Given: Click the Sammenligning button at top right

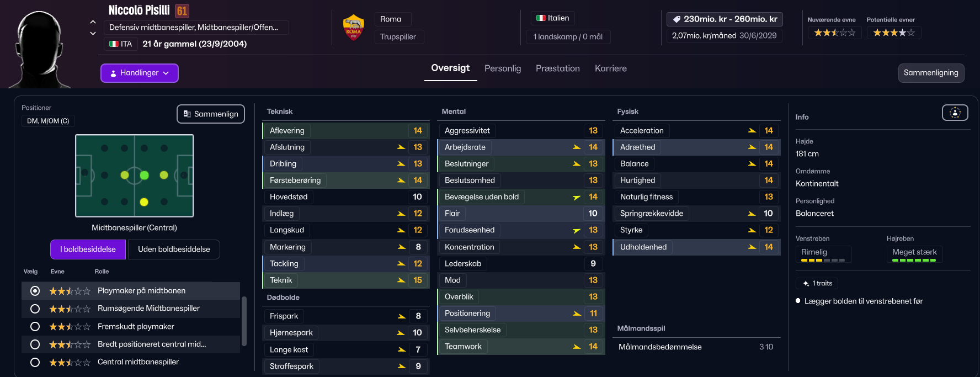Looking at the screenshot, I should (x=930, y=73).
